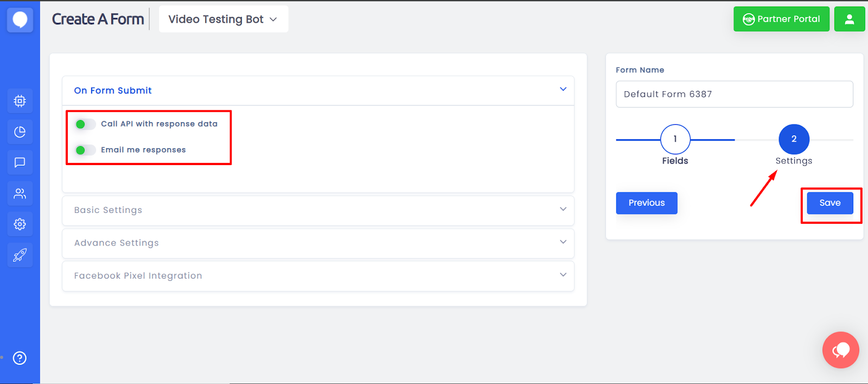
Task: Open the red chat widget bubble
Action: (840, 350)
